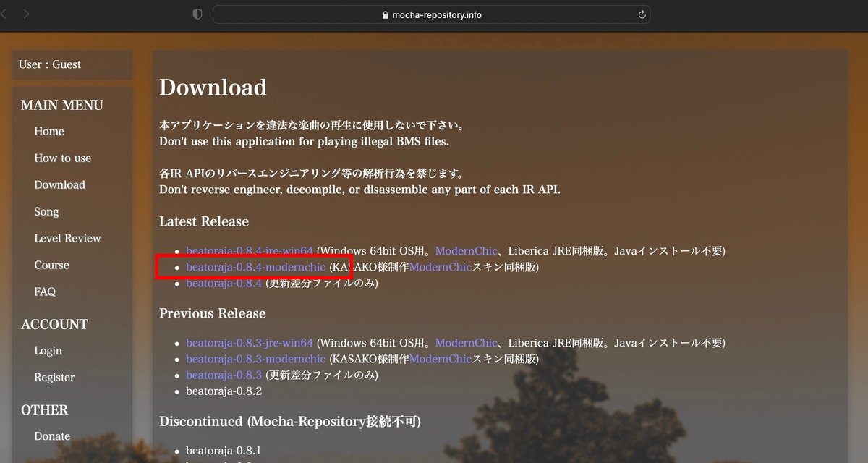The image size is (868, 463).
Task: Open the FAQ menu item
Action: coord(45,292)
